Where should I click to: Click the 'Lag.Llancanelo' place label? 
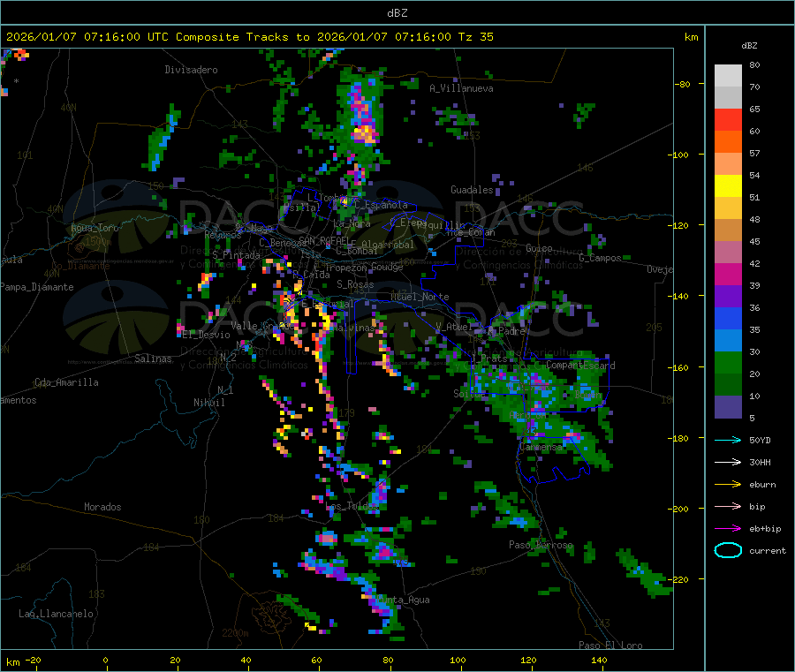click(x=56, y=614)
